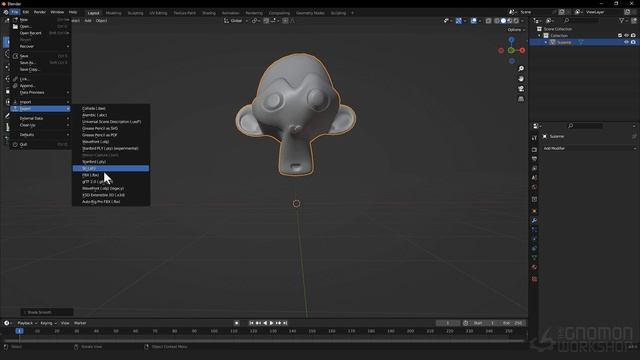Open the Modifiers wrench properties tab
640x360 pixels.
tap(534, 220)
